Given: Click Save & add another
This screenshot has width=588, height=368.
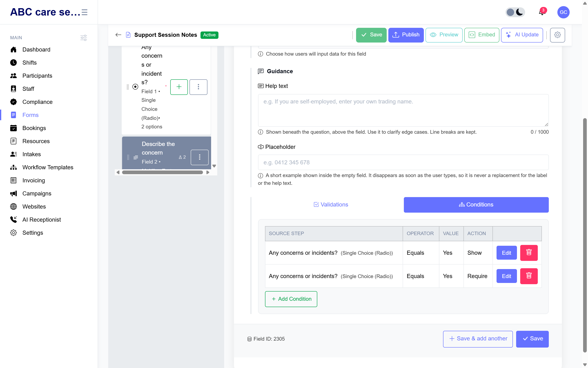Looking at the screenshot, I should (x=478, y=339).
